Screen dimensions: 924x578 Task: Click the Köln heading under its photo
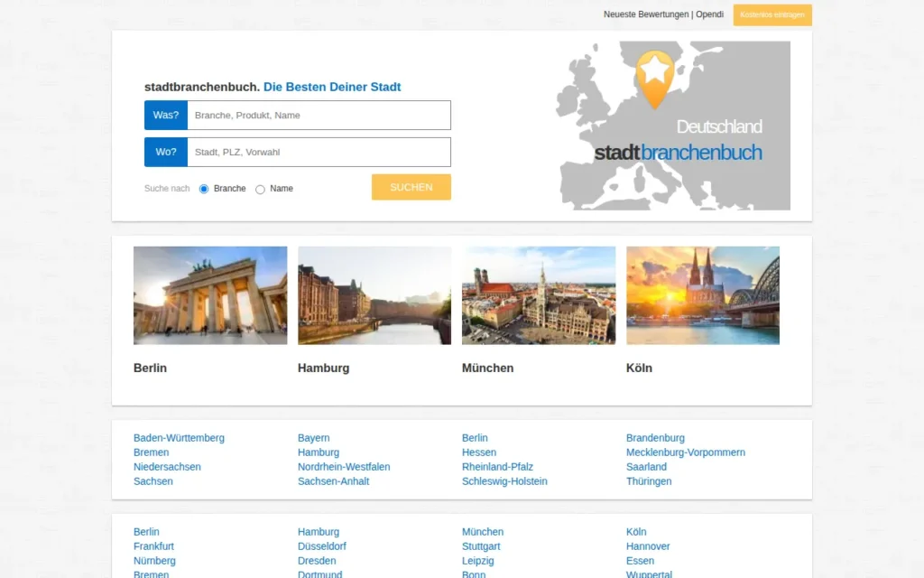[x=640, y=368]
